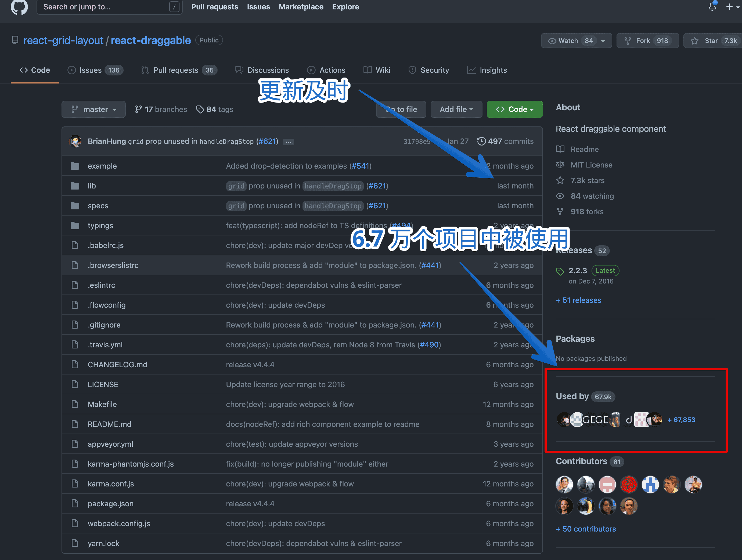The height and width of the screenshot is (560, 742).
Task: Click BrianHung's avatar in latest commit
Action: [75, 141]
